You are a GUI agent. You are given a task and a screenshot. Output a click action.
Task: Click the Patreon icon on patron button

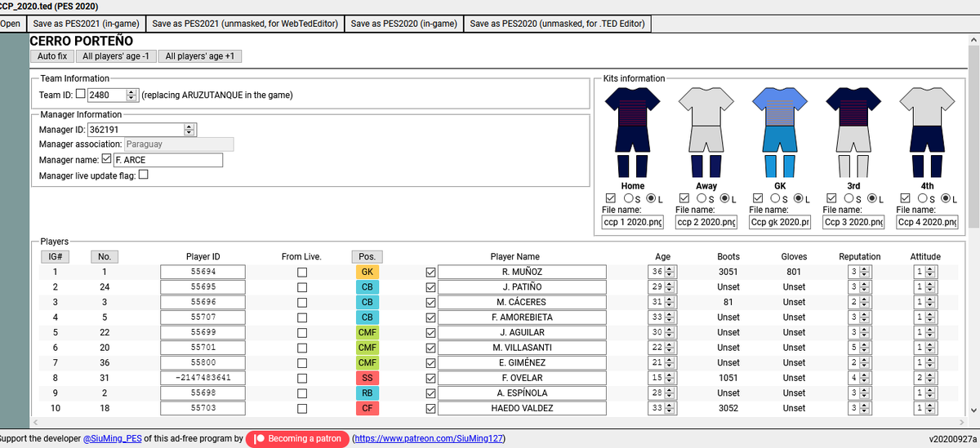(259, 439)
